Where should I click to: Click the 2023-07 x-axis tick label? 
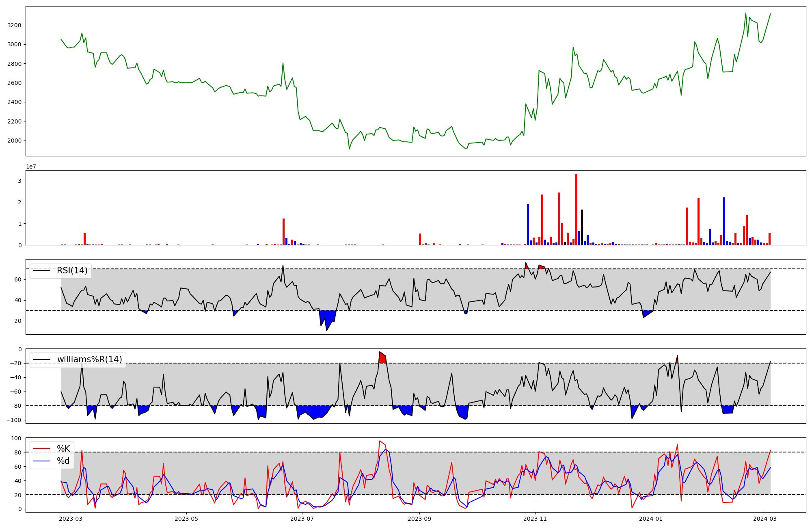point(302,519)
